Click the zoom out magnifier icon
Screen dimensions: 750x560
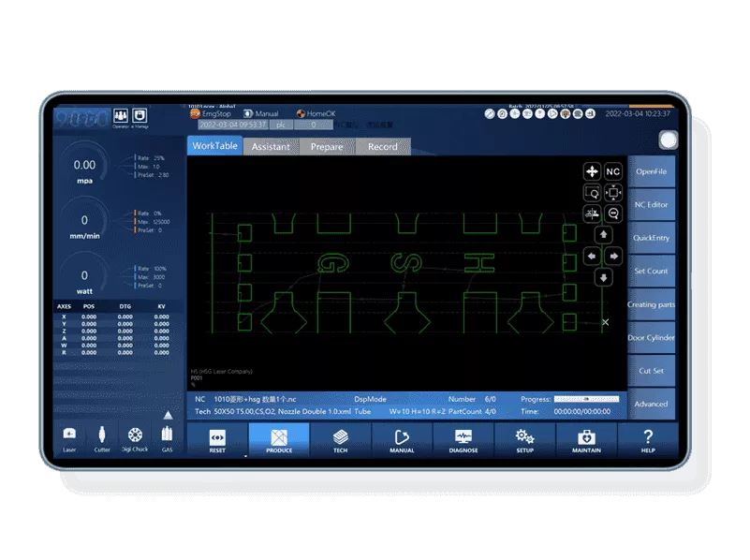pos(613,214)
